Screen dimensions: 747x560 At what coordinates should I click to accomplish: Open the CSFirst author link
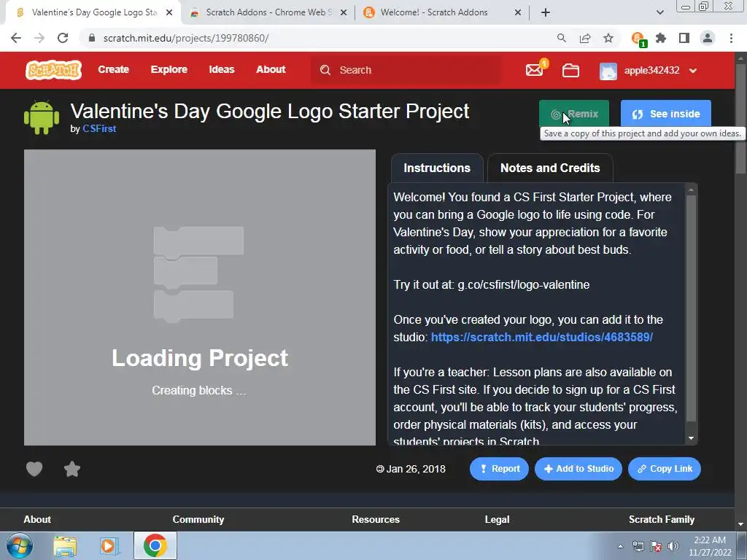coord(99,128)
